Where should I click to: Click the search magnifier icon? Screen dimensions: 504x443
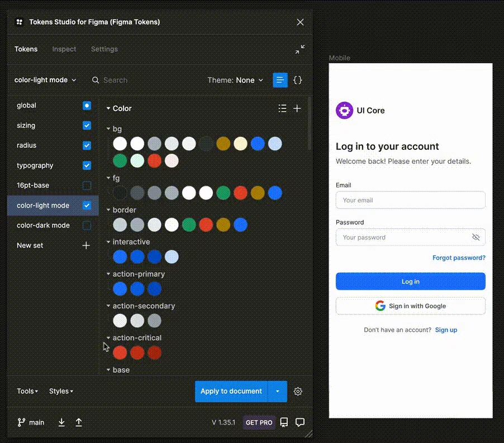(x=96, y=80)
